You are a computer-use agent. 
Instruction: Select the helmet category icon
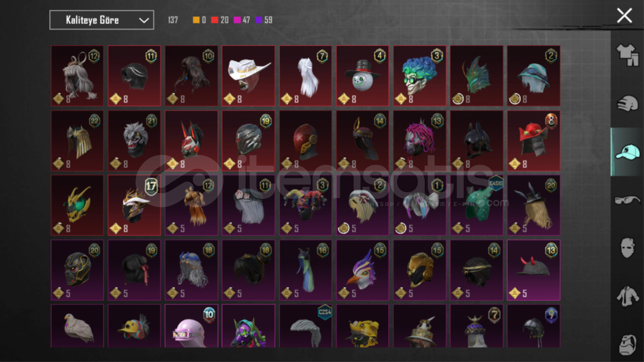tap(627, 103)
